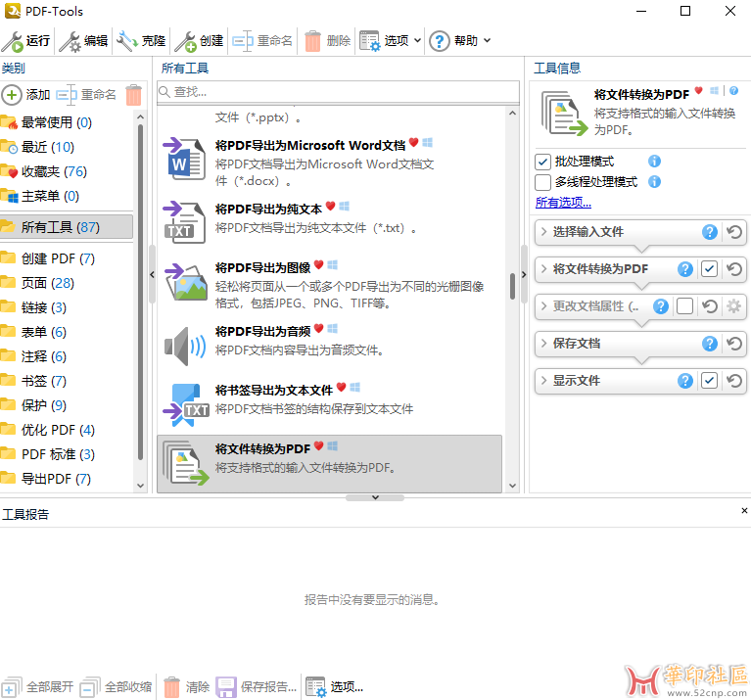Expand the 显示文件 step
The image size is (751, 700).
544,380
